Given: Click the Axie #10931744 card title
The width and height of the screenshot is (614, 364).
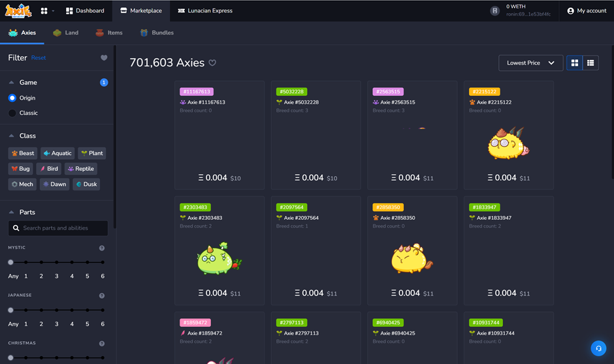Looking at the screenshot, I should [x=495, y=333].
